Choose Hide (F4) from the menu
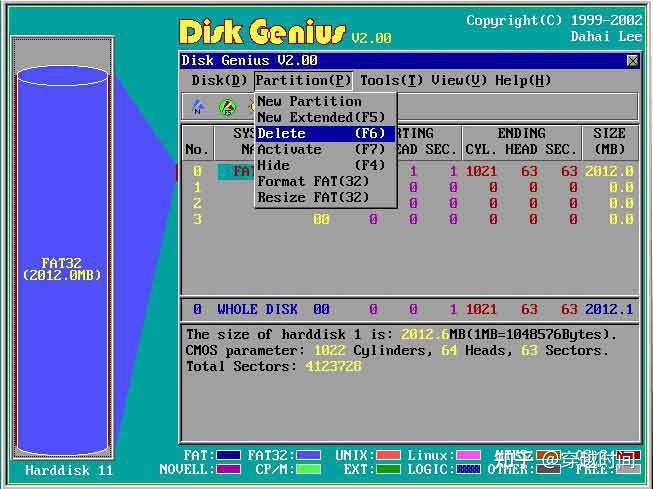The image size is (653, 489). pos(326,165)
